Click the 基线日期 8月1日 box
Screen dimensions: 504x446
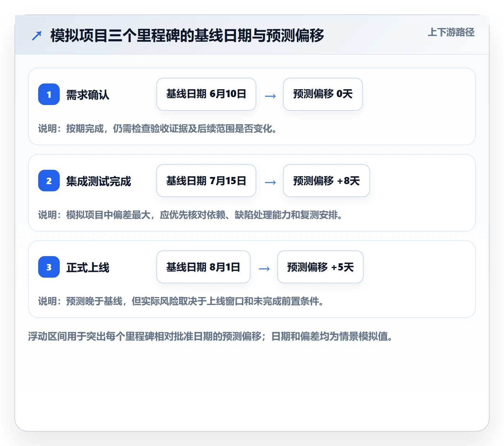tap(203, 267)
